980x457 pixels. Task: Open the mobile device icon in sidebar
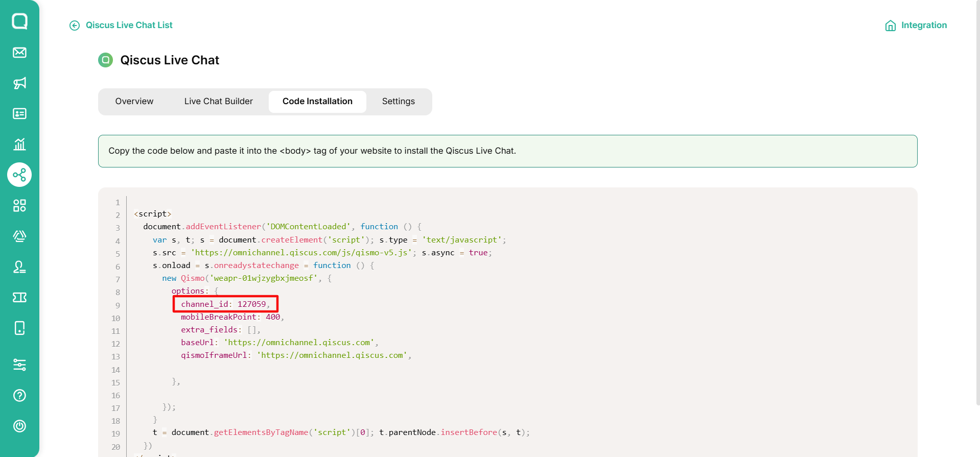[19, 328]
